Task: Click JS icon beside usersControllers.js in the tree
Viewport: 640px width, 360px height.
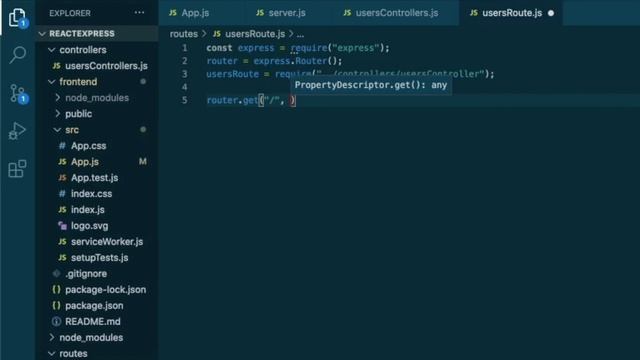Action: [57, 66]
